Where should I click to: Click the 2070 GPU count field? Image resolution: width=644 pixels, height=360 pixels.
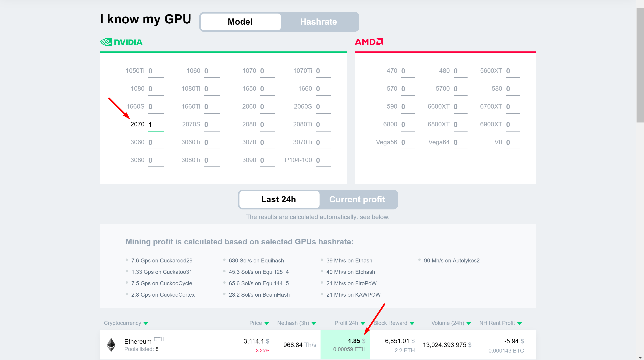click(155, 124)
